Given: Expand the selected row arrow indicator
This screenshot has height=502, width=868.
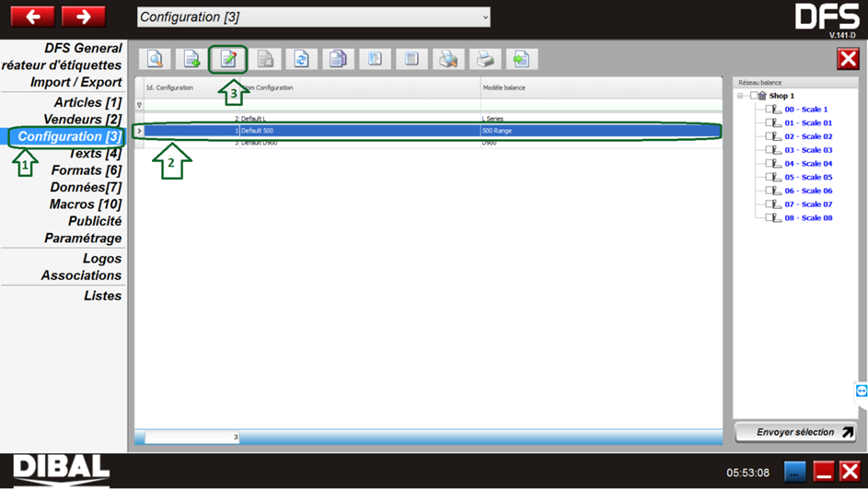Looking at the screenshot, I should (139, 131).
